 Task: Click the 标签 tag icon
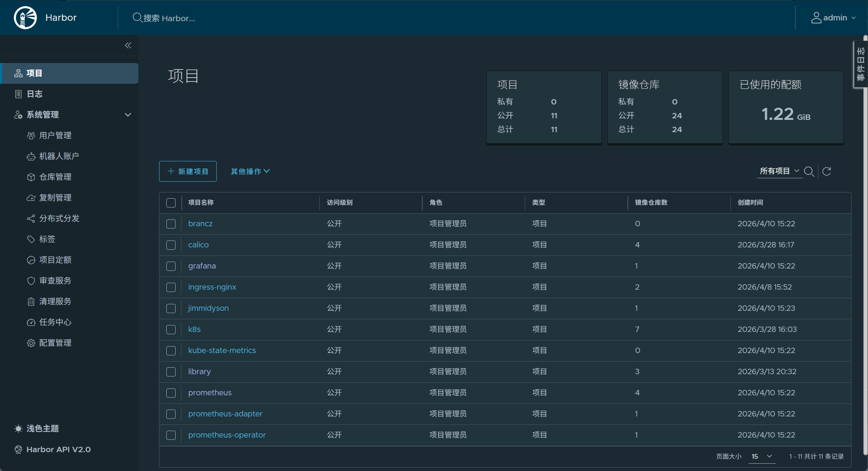(x=31, y=239)
